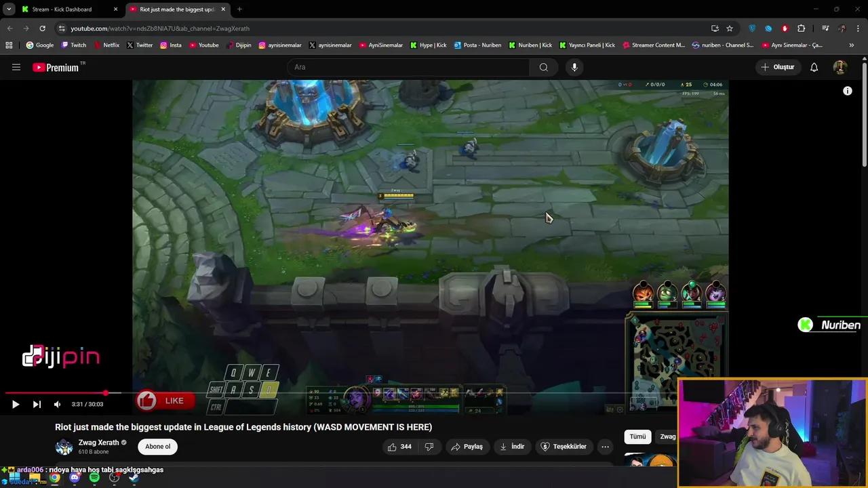Select the Tümü filter chip

pyautogui.click(x=637, y=437)
